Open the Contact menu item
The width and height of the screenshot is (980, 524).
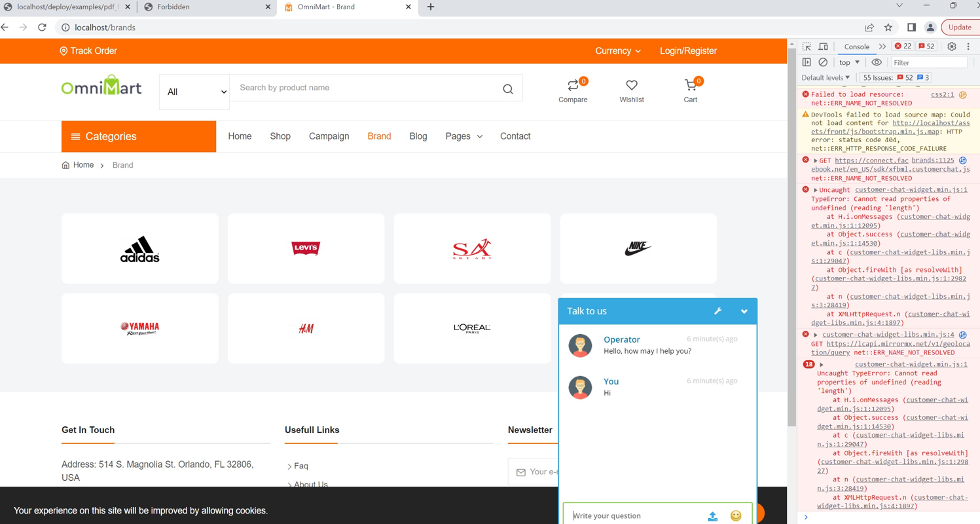pyautogui.click(x=515, y=136)
